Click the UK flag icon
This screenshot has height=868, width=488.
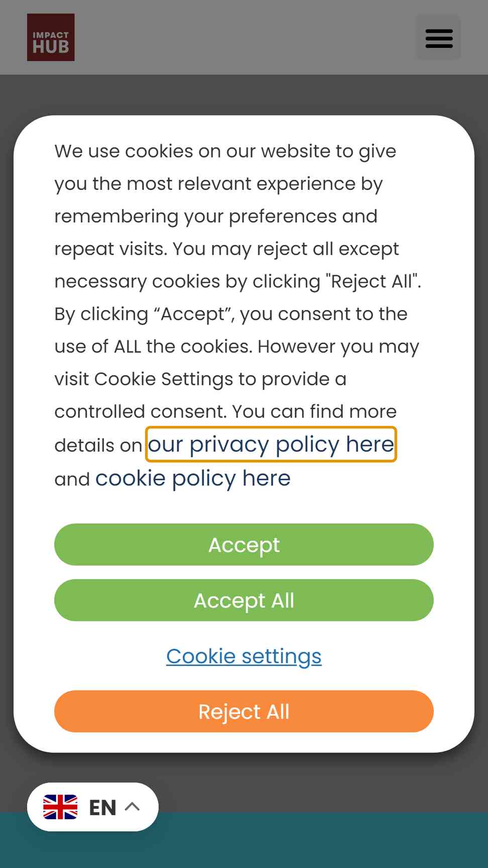point(60,807)
